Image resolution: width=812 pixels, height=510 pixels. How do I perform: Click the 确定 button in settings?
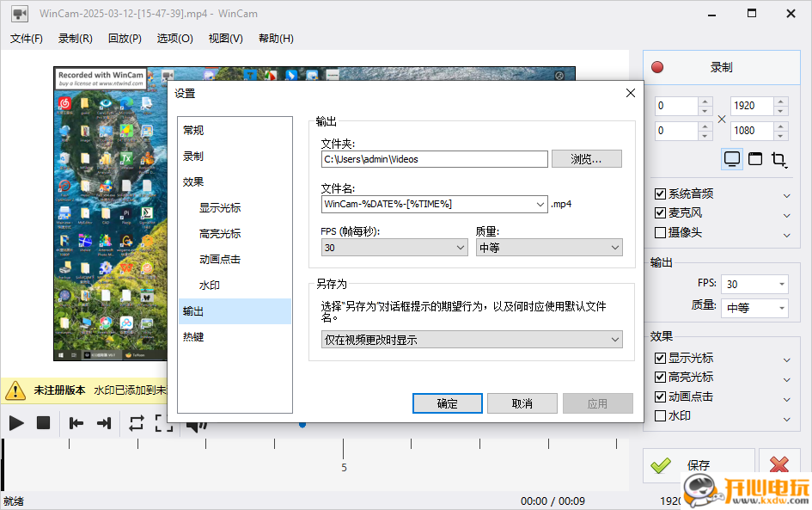(447, 402)
